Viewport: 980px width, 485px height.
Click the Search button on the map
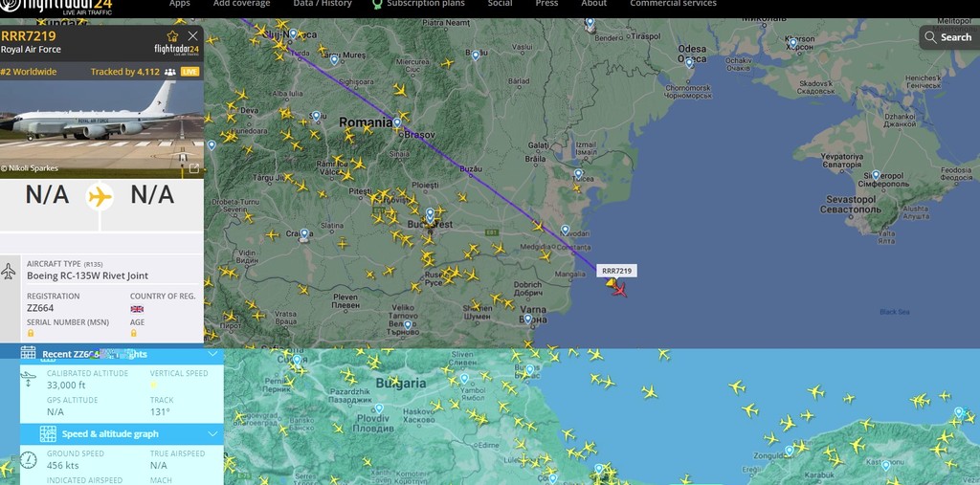[948, 37]
